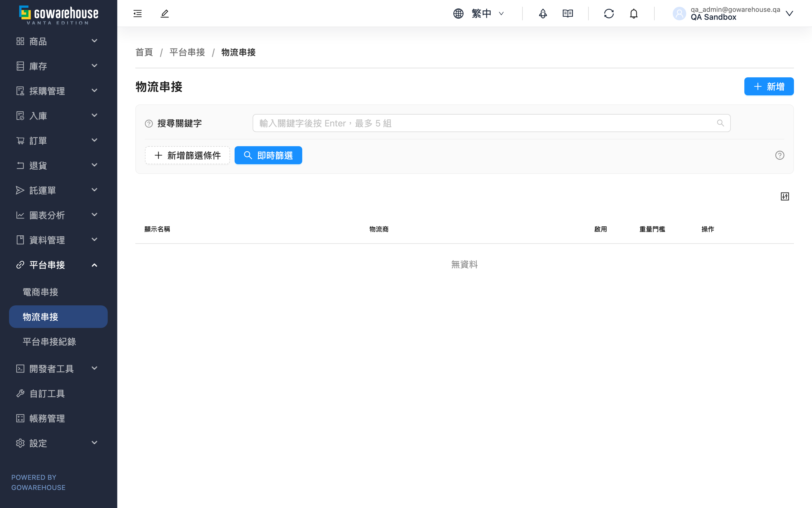
Task: Collapse the 平台串接 menu chevron
Action: click(x=95, y=265)
